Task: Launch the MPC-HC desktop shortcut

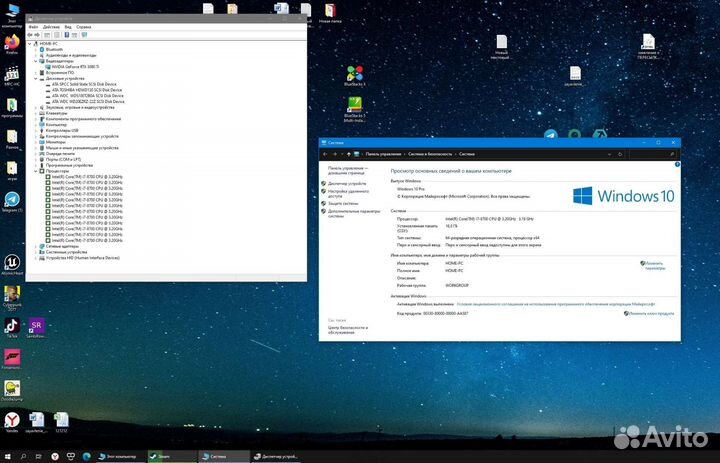Action: [x=12, y=75]
